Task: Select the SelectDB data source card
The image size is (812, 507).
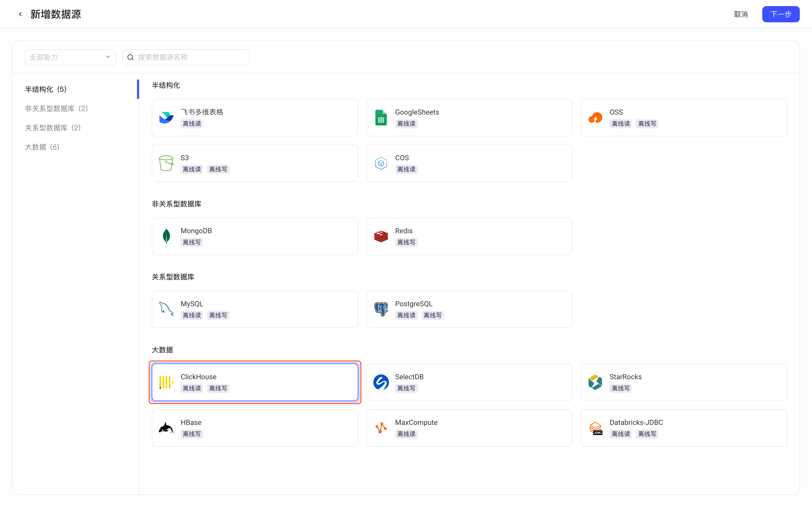Action: [469, 382]
